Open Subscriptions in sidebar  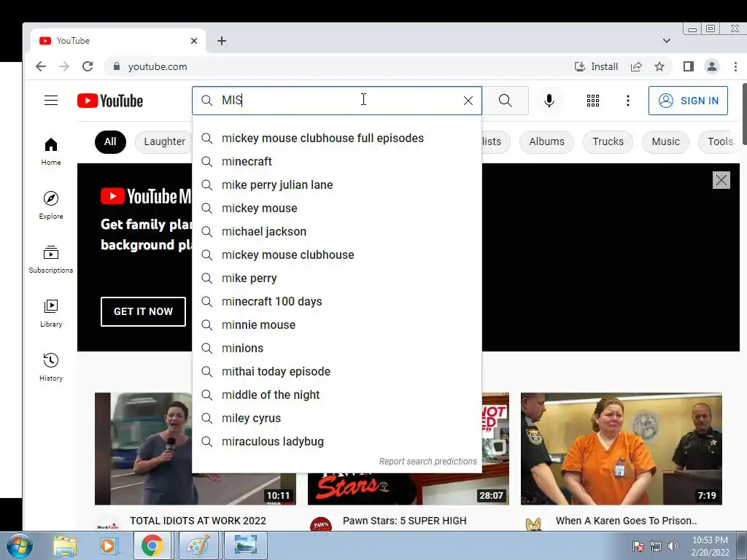click(51, 260)
